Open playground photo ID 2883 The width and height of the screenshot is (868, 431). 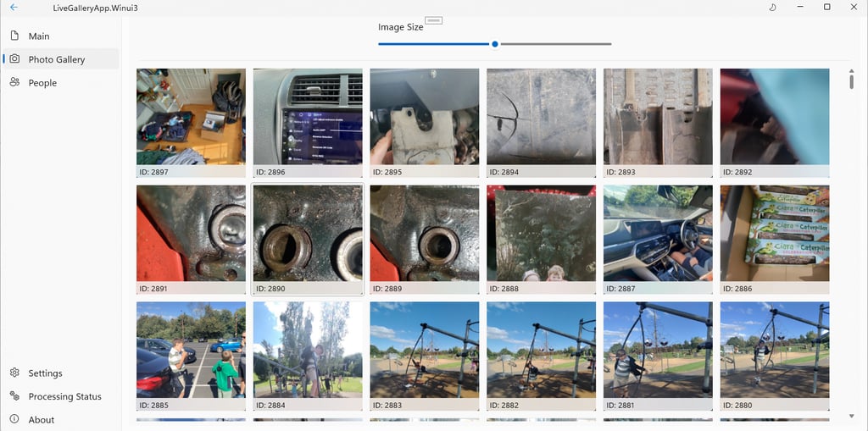click(425, 356)
